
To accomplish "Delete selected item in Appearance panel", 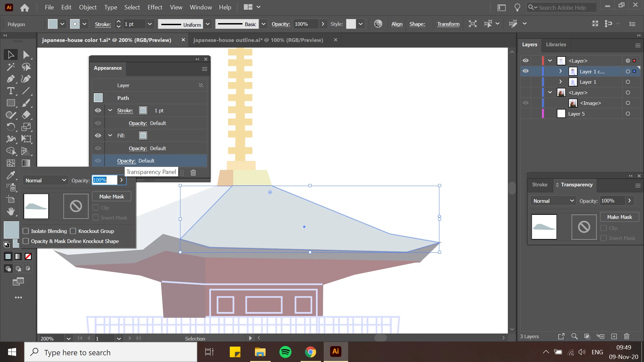I will click(193, 173).
